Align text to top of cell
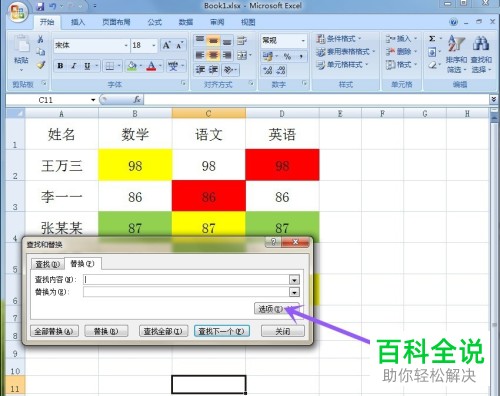This screenshot has height=396, width=500. [200, 40]
